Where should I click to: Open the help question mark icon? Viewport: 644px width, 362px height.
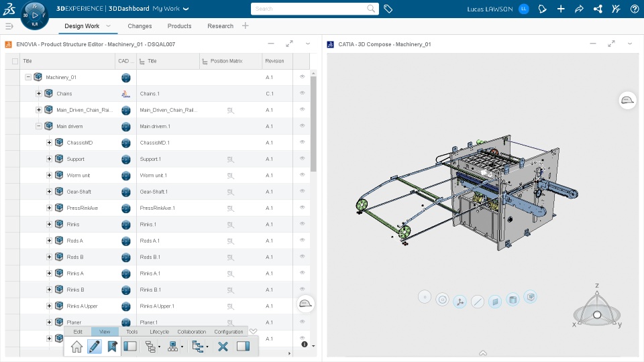[635, 9]
